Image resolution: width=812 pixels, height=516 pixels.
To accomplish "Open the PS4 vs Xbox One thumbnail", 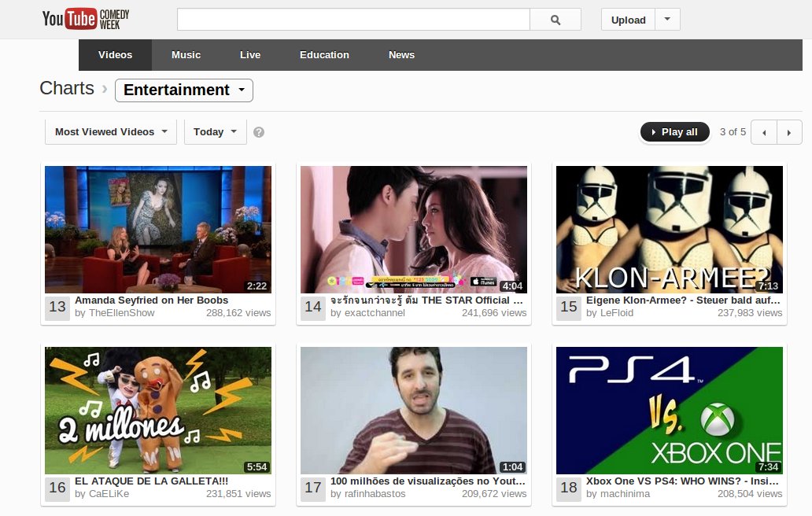I will pos(670,411).
